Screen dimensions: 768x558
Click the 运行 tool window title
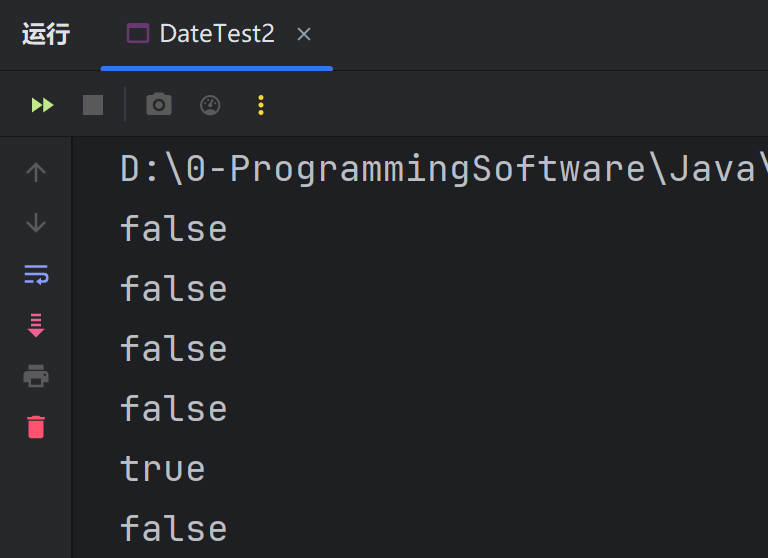pos(46,34)
